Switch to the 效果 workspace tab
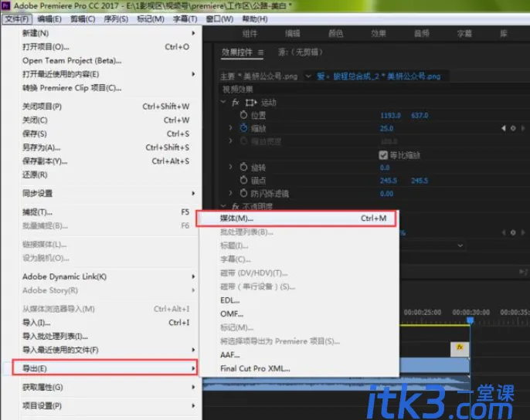Viewport: 530px width, 420px height. [x=379, y=33]
